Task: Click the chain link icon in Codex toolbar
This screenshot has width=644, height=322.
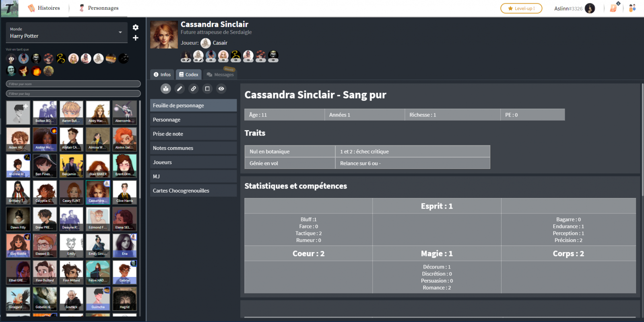Action: coord(194,89)
